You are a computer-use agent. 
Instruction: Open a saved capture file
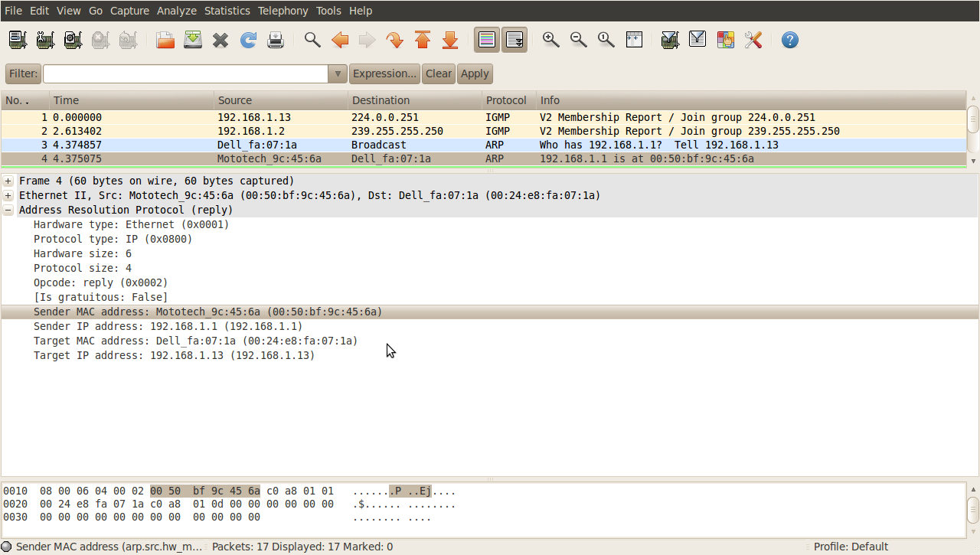(165, 39)
